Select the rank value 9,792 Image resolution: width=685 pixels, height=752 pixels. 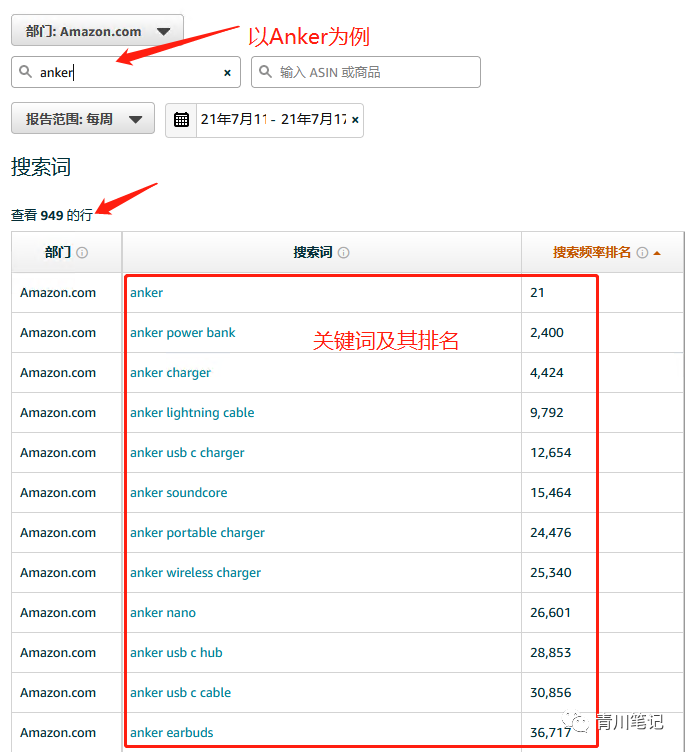tap(547, 413)
